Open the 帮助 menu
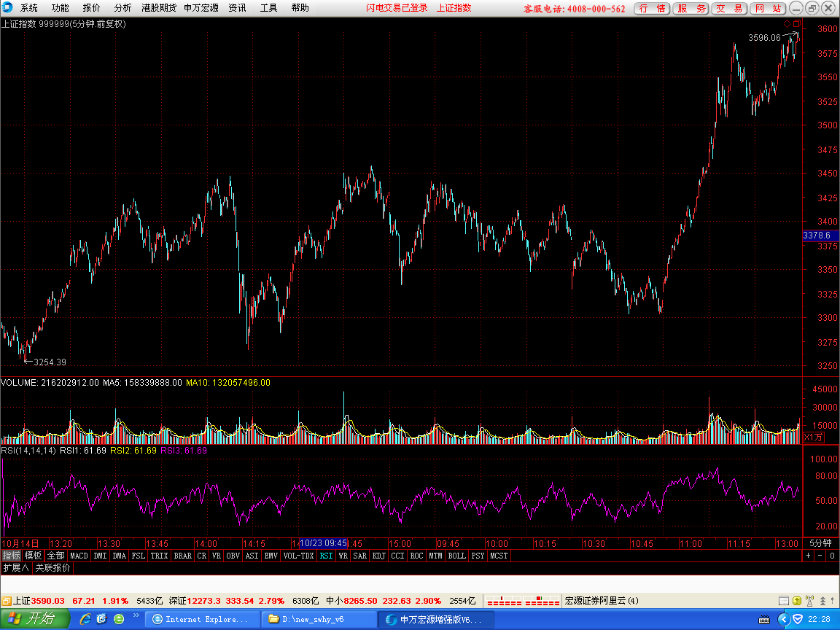Image resolution: width=840 pixels, height=630 pixels. 300,7
